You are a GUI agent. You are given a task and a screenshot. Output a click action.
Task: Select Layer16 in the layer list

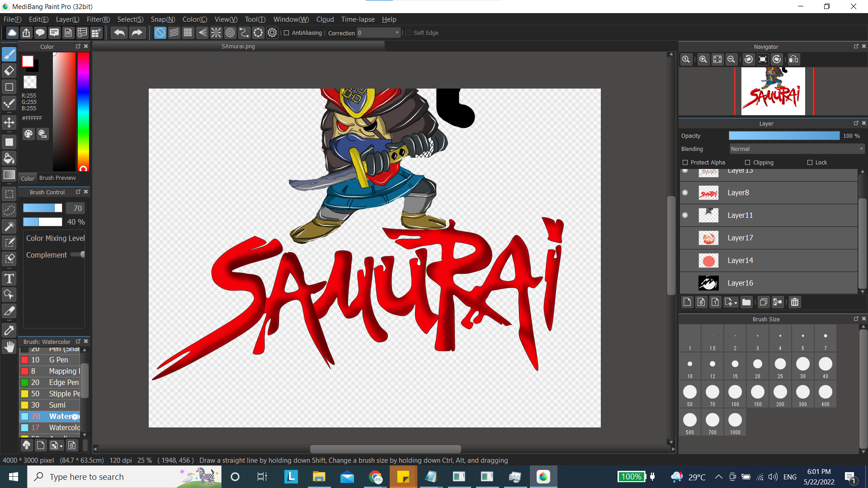pos(769,283)
